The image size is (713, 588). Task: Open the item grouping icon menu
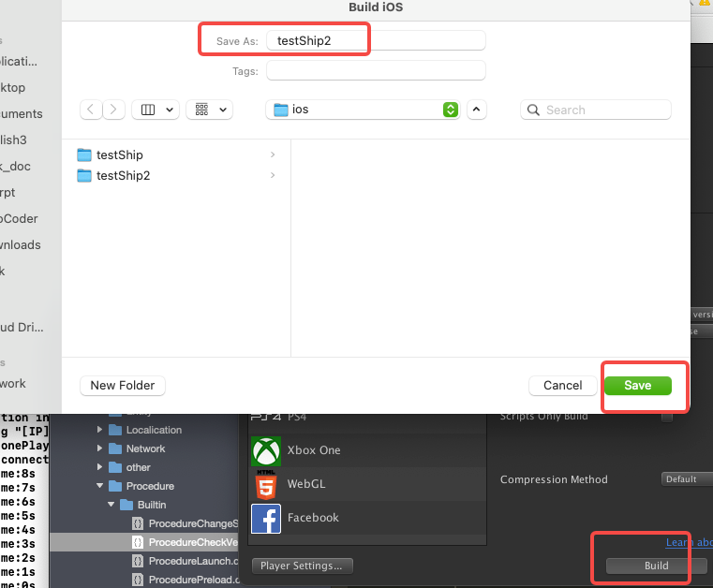[201, 110]
